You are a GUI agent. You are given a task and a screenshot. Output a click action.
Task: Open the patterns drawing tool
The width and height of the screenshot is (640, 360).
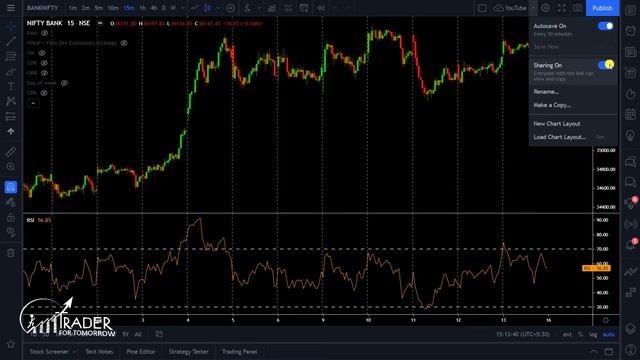[x=11, y=101]
